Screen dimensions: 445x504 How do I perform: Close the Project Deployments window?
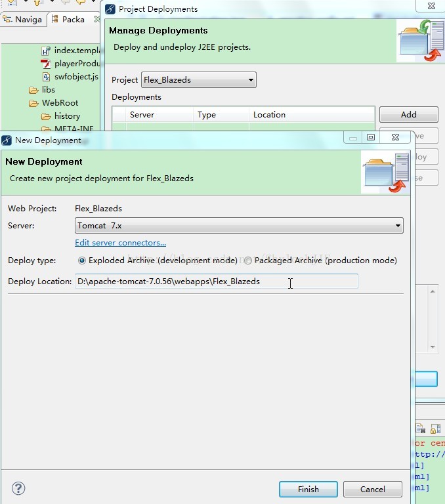pos(431,6)
